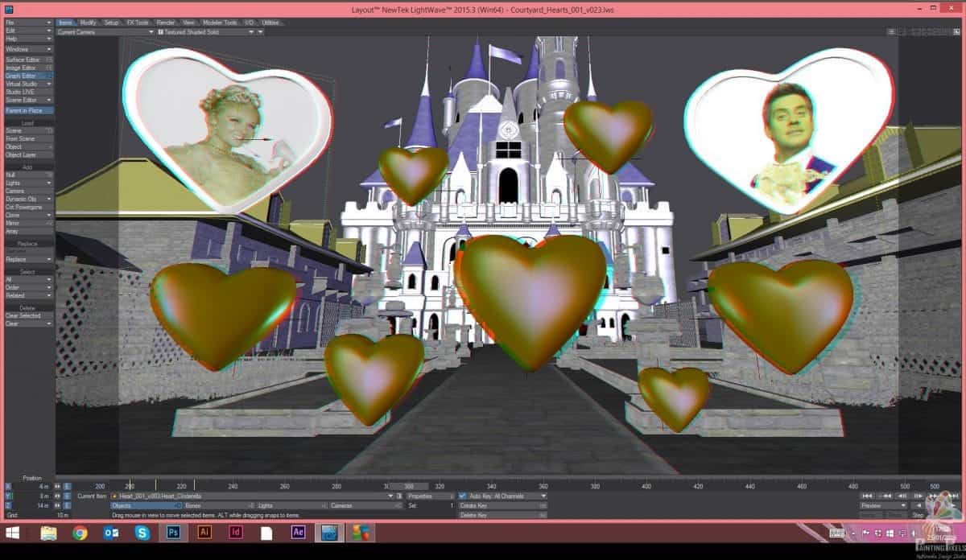
Task: Click frame 300 on the timeline slider
Action: point(411,486)
